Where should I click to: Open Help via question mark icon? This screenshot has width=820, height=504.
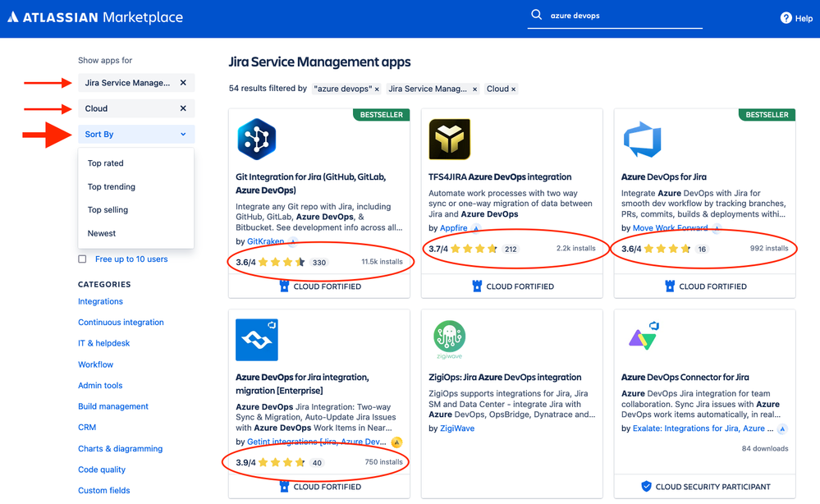click(786, 18)
